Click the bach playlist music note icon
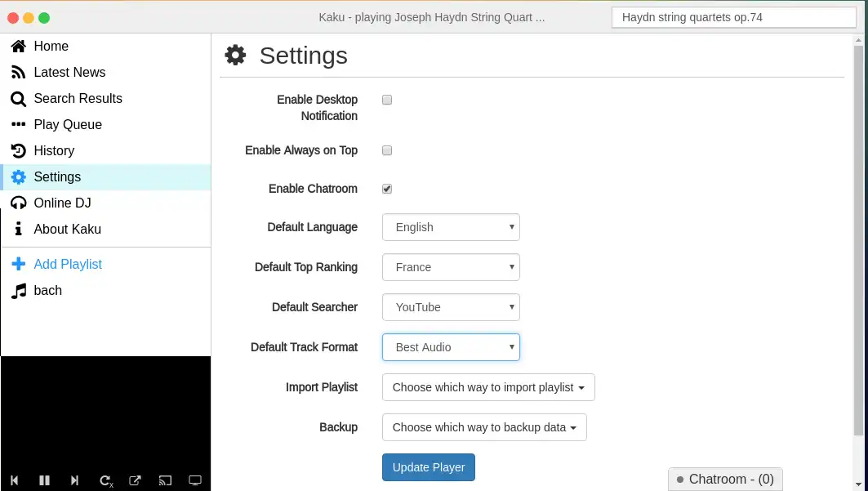Viewport: 868px width, 491px height. [18, 291]
